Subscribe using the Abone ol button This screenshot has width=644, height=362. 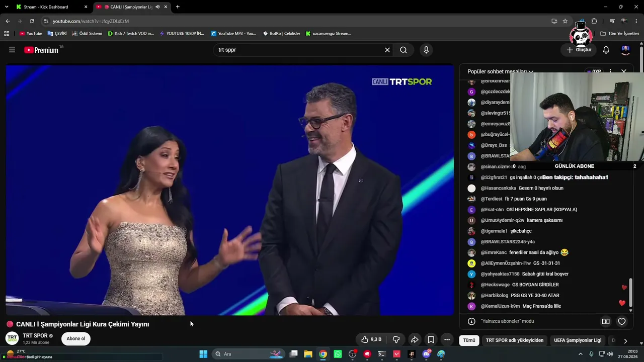[x=76, y=338]
